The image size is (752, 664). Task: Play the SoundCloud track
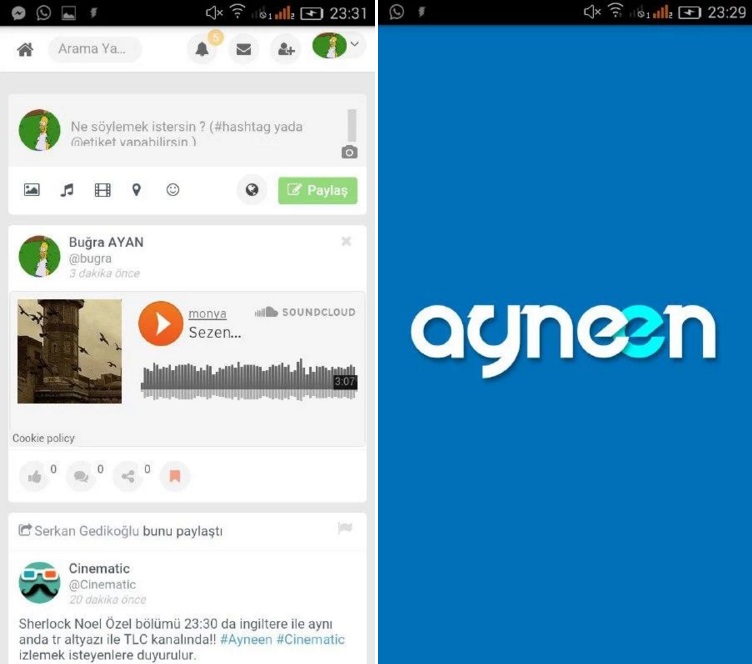click(x=161, y=324)
